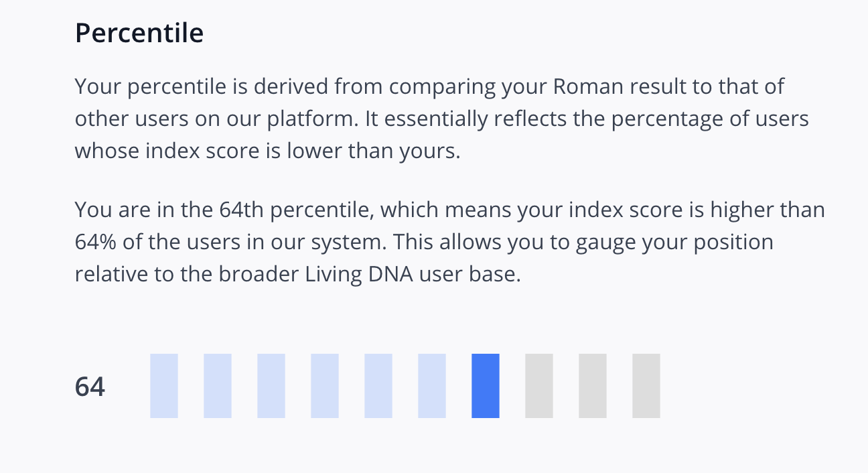Click 'Your percentile is derived' opening text
868x473 pixels.
[201, 87]
